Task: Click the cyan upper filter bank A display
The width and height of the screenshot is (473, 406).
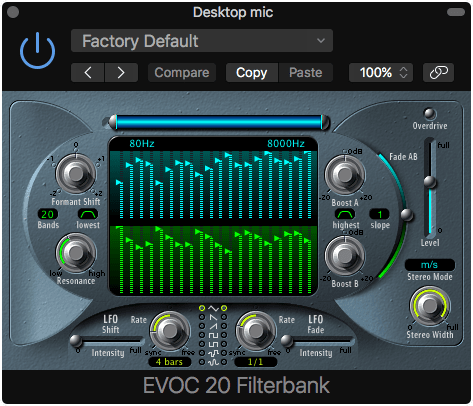Action: 213,184
